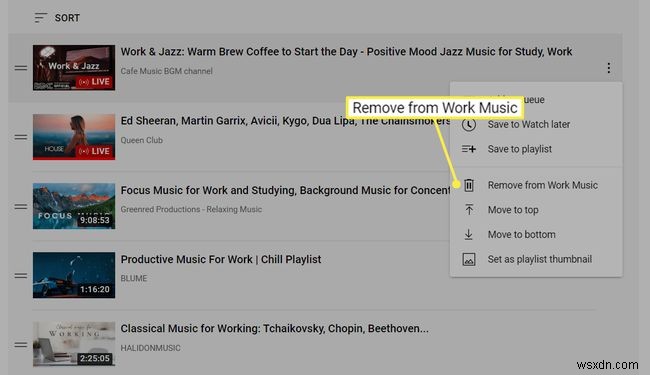This screenshot has width=650, height=375.
Task: Open the Work & Jazz live thumbnail
Action: (x=74, y=68)
